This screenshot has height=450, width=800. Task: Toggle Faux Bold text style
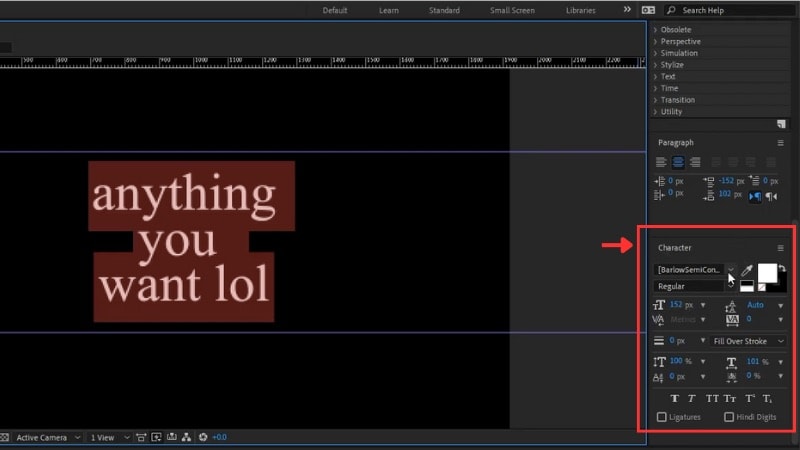(x=674, y=398)
